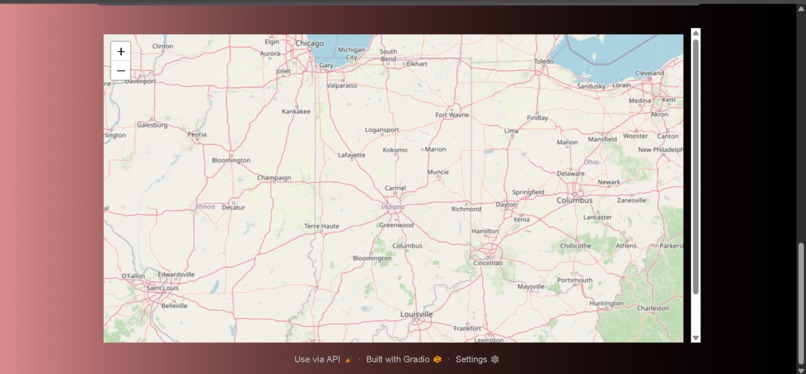
Task: Click the Valparaiso label on the map
Action: click(x=342, y=86)
